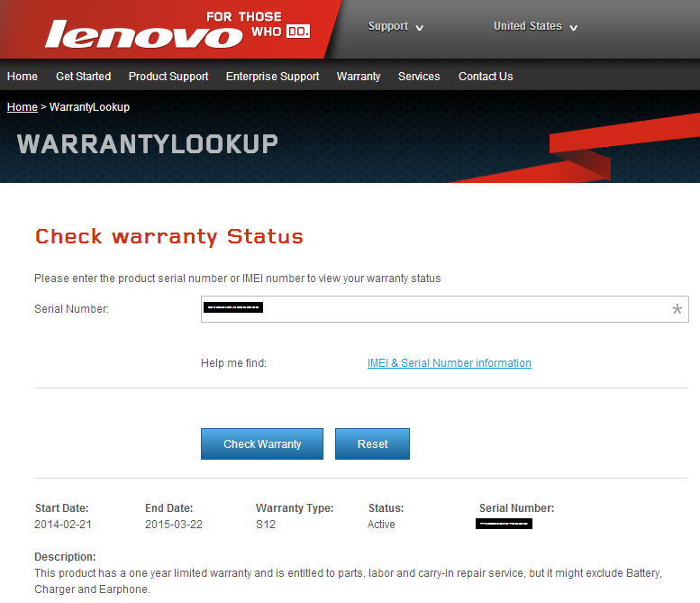Click the Check Warranty button
The image size is (700, 603).
(262, 444)
